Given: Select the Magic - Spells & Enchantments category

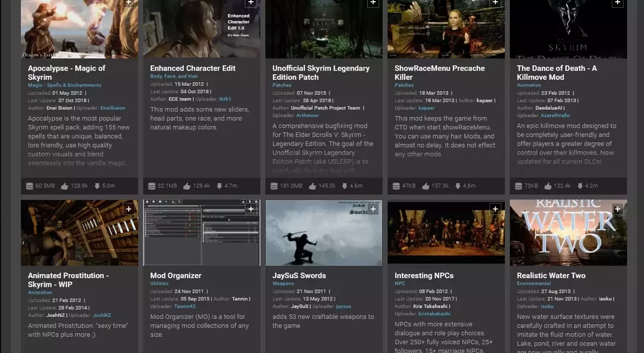Looking at the screenshot, I should [x=65, y=85].
